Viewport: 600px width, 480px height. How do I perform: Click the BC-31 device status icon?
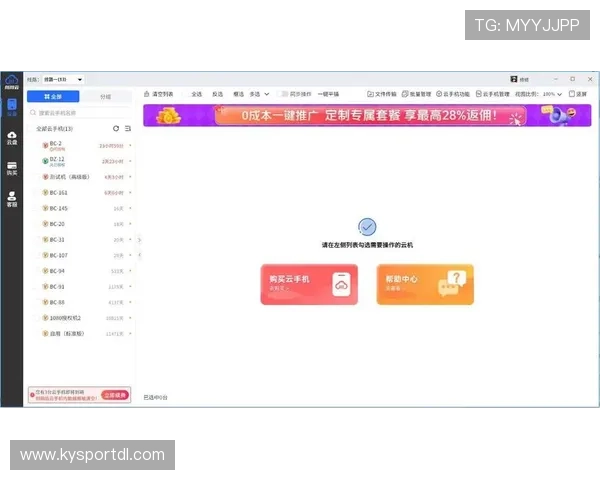click(x=45, y=240)
